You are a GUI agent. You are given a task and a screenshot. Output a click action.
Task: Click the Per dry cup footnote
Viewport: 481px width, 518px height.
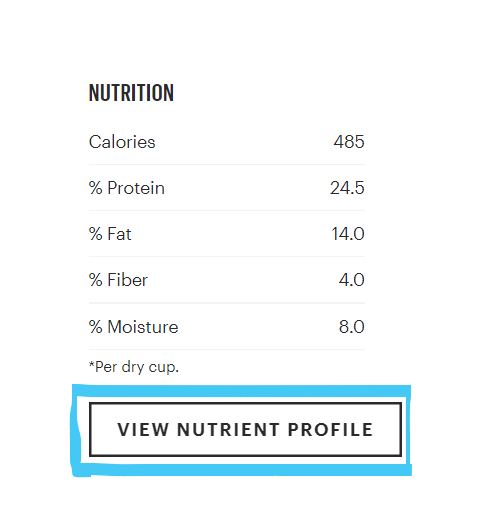pyautogui.click(x=134, y=367)
